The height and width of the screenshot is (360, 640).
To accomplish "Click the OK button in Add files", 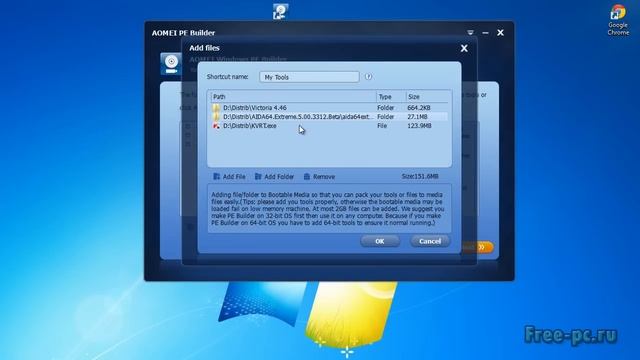I will pyautogui.click(x=380, y=241).
